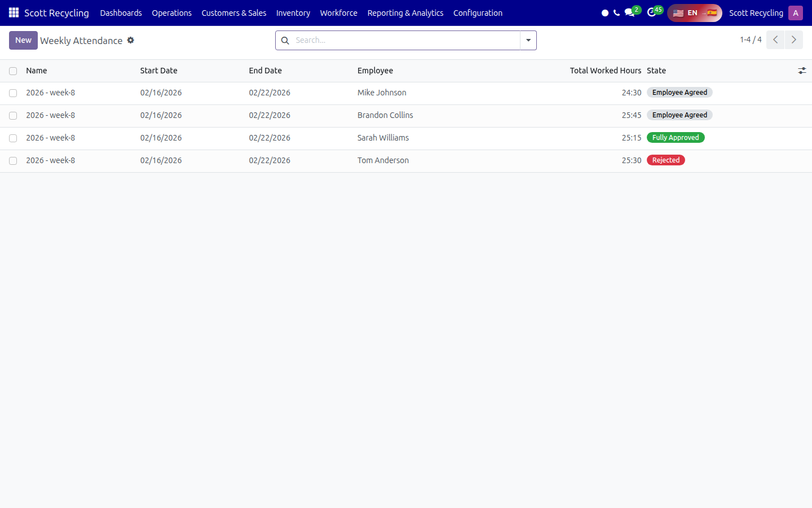The image size is (812, 508).
Task: Open employee Tom Anderson record
Action: 383,160
